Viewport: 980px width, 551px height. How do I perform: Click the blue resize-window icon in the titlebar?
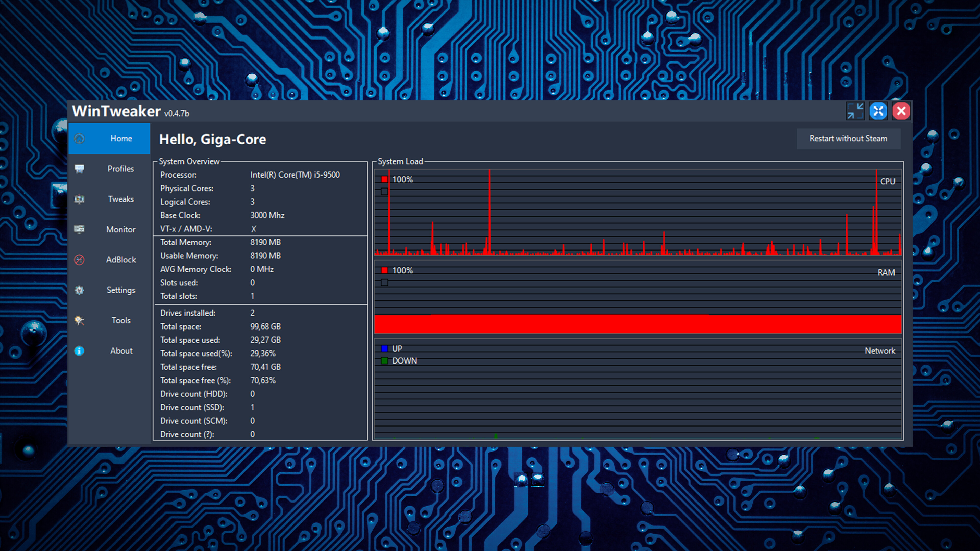[879, 111]
